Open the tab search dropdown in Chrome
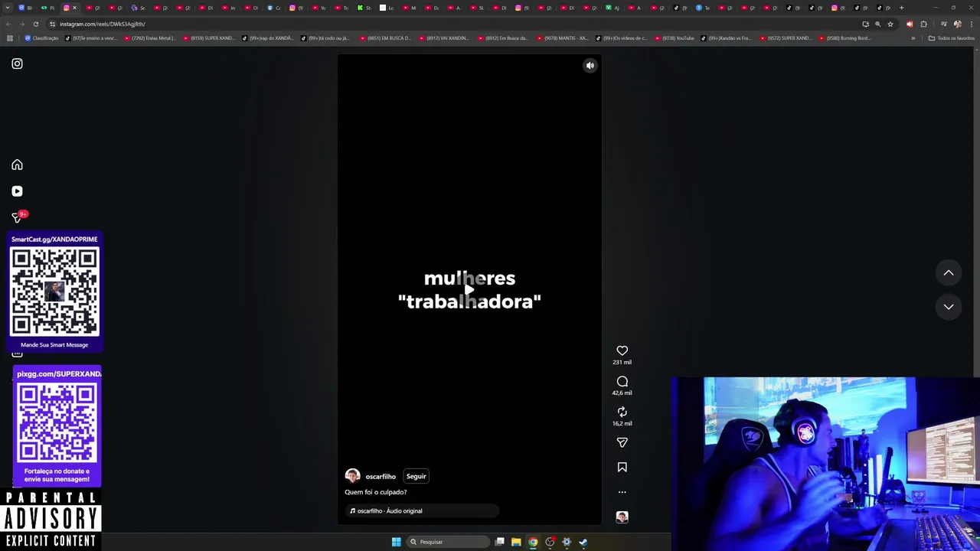980x551 pixels. click(8, 8)
